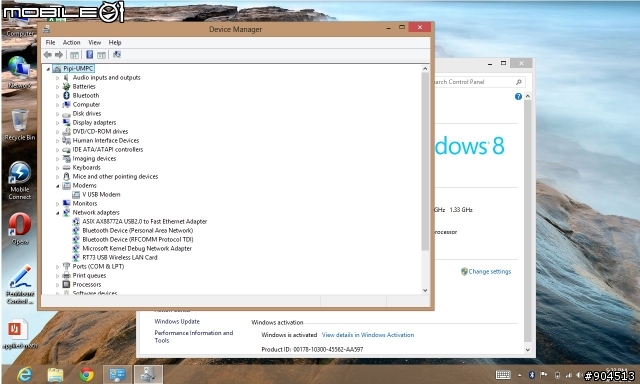Open the Recycle Bin desktop icon
This screenshot has height=384, width=640.
(20, 124)
